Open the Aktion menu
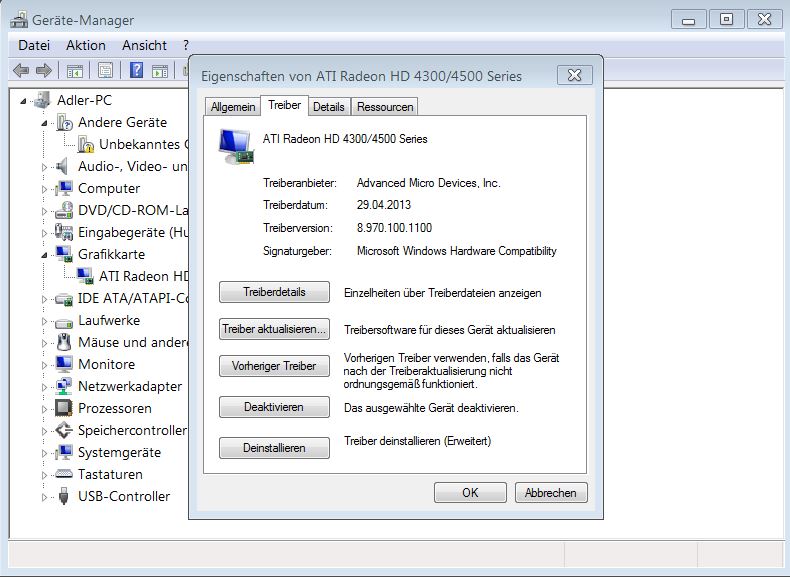790x577 pixels. pyautogui.click(x=86, y=45)
